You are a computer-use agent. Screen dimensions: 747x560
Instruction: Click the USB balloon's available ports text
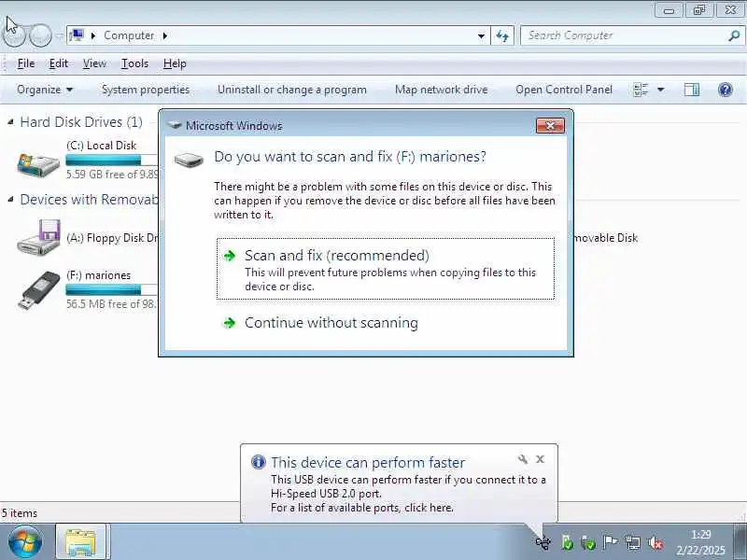(x=362, y=508)
